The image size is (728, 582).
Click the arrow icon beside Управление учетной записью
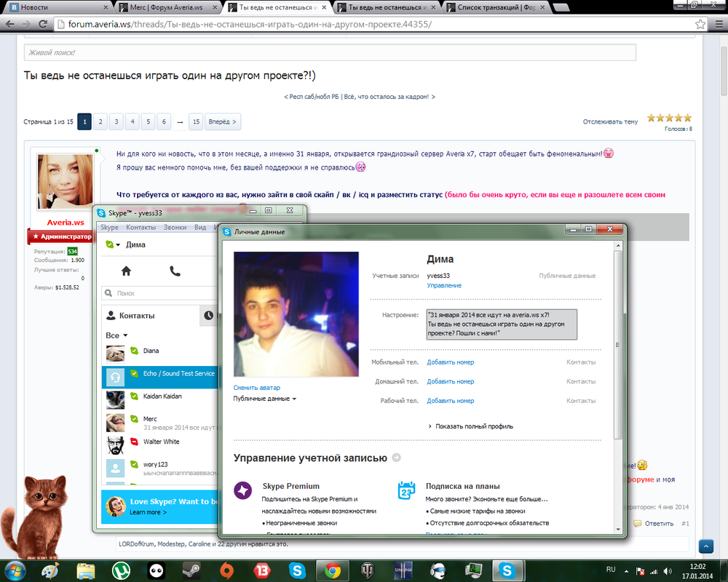pyautogui.click(x=396, y=458)
